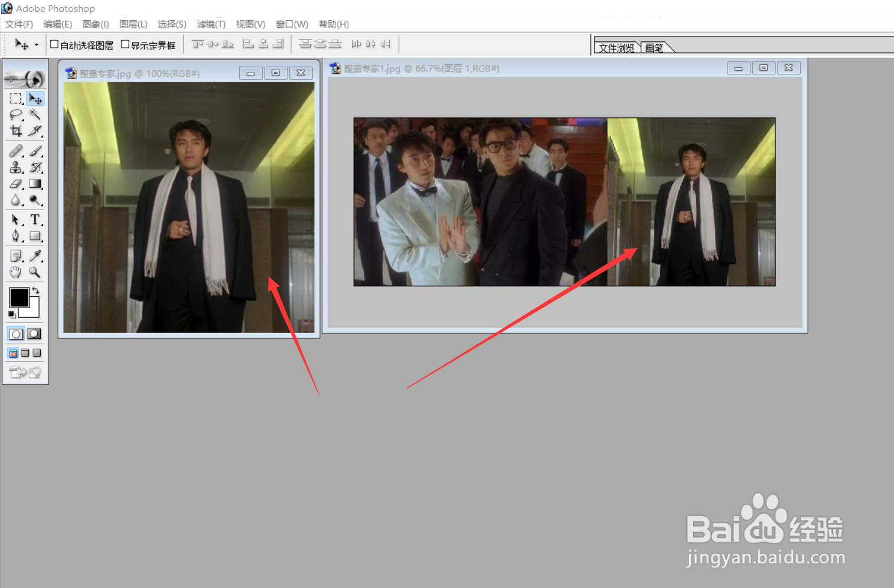
Task: Select the Hand tool
Action: [16, 272]
